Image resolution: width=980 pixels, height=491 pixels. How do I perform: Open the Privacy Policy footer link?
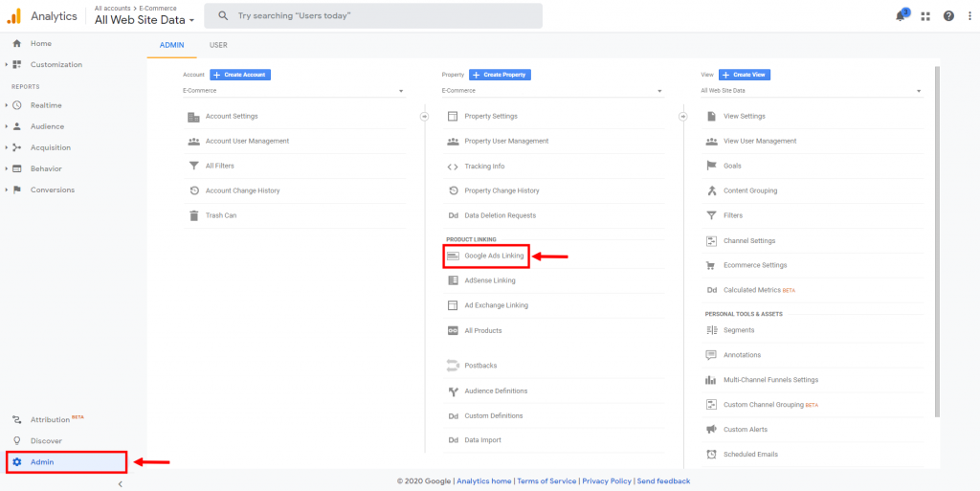click(x=606, y=481)
